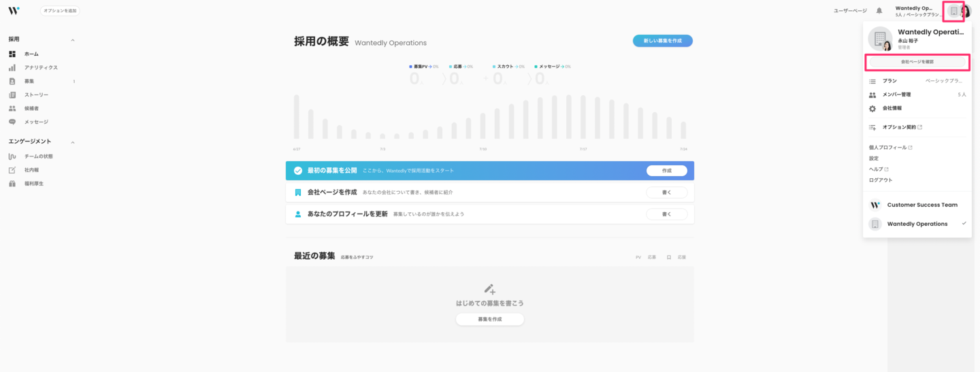The image size is (980, 372).
Task: Click bookmark icon on 会社ページを作成 row
Action: pos(298,192)
